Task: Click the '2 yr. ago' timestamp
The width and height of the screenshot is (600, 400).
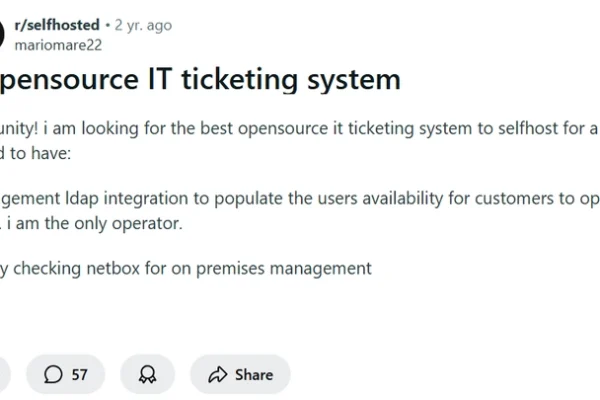Action: pyautogui.click(x=143, y=25)
